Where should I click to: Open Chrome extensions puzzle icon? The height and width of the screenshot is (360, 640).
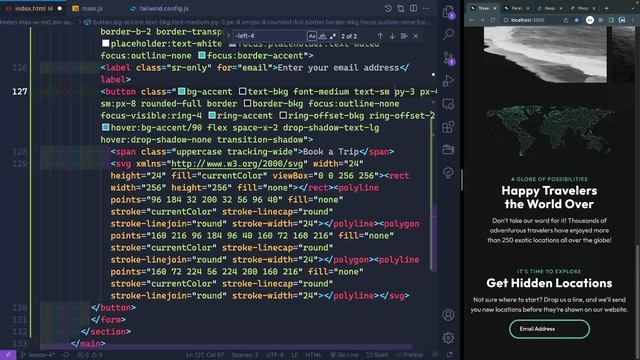click(x=600, y=20)
